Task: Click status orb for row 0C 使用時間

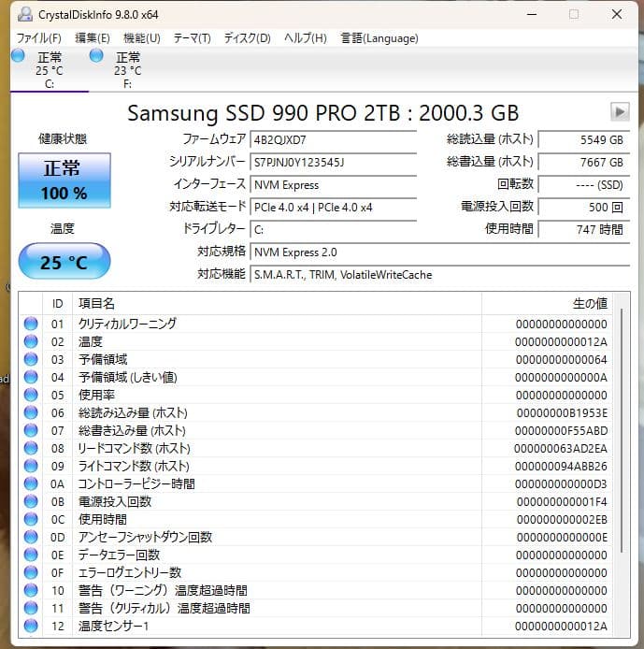Action: (31, 519)
